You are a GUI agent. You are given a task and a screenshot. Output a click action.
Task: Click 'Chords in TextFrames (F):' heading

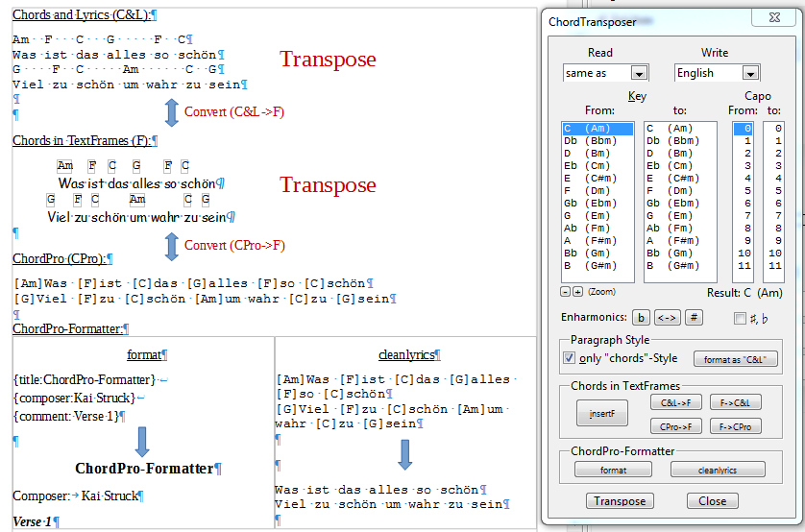(x=83, y=140)
